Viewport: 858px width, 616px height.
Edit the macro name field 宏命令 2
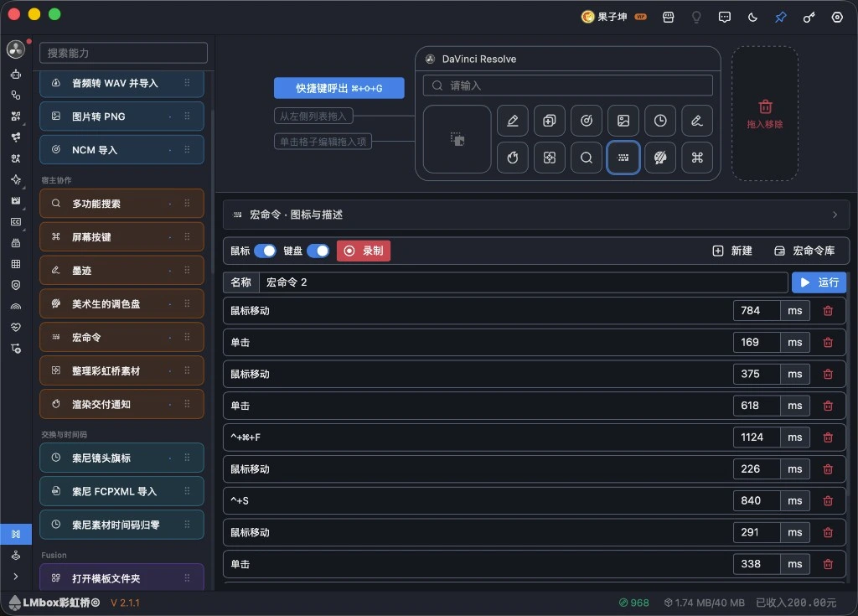[x=523, y=282]
